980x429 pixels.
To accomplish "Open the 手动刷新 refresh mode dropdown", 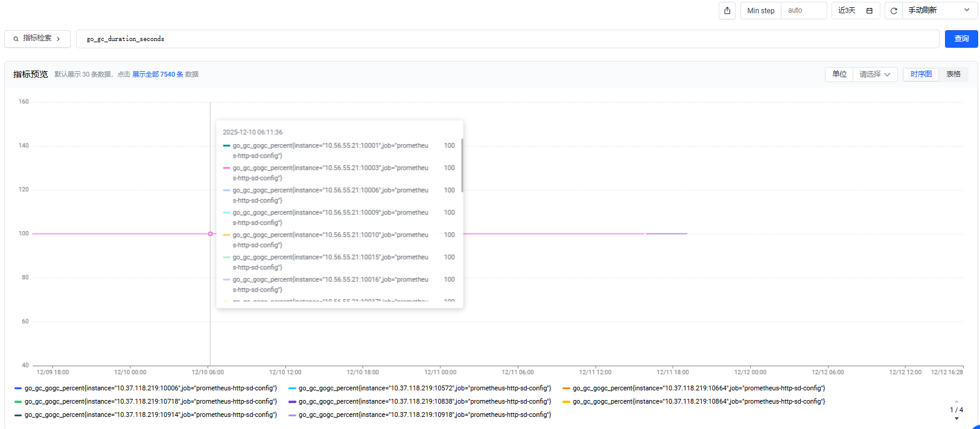I will point(939,10).
